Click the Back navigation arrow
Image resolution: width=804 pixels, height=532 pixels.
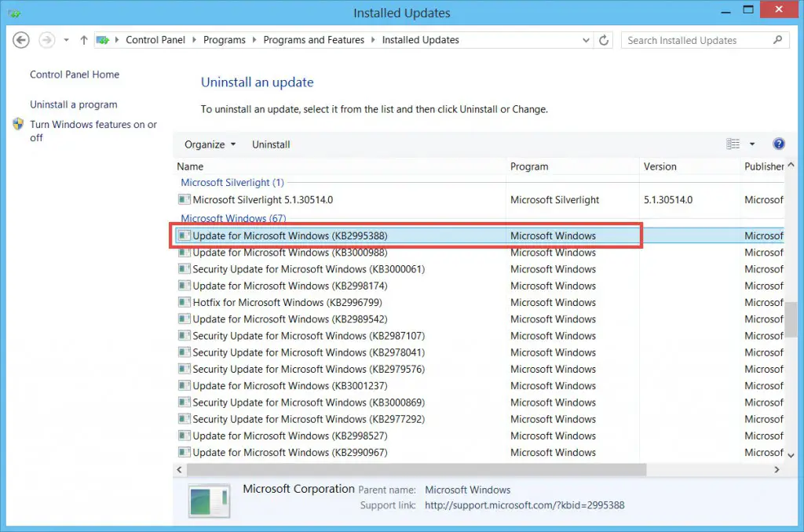click(x=21, y=40)
